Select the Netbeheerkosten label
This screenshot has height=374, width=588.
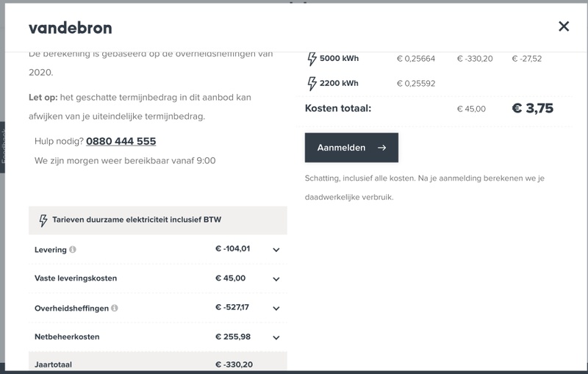coord(67,337)
